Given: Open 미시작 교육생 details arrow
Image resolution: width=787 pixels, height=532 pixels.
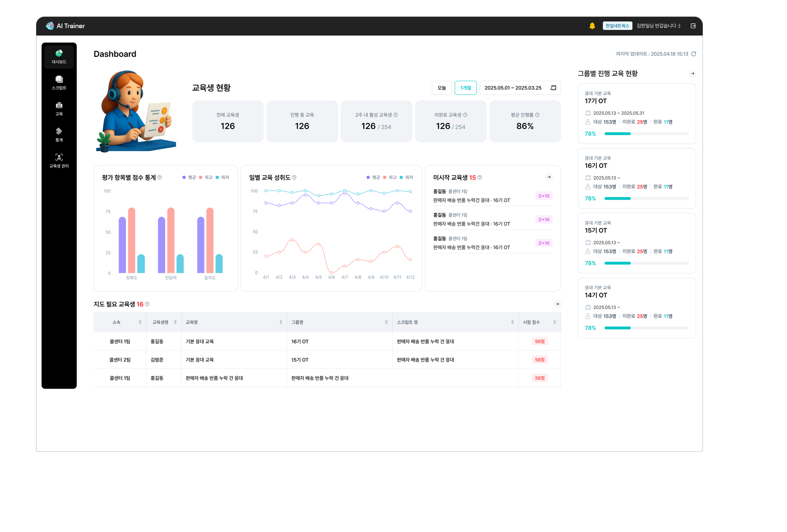Looking at the screenshot, I should coord(549,177).
